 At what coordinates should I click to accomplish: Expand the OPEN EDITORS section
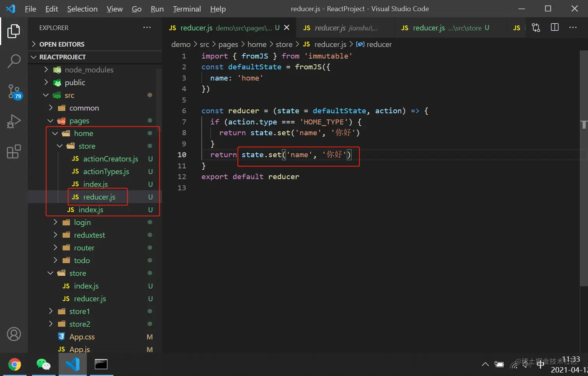click(62, 44)
